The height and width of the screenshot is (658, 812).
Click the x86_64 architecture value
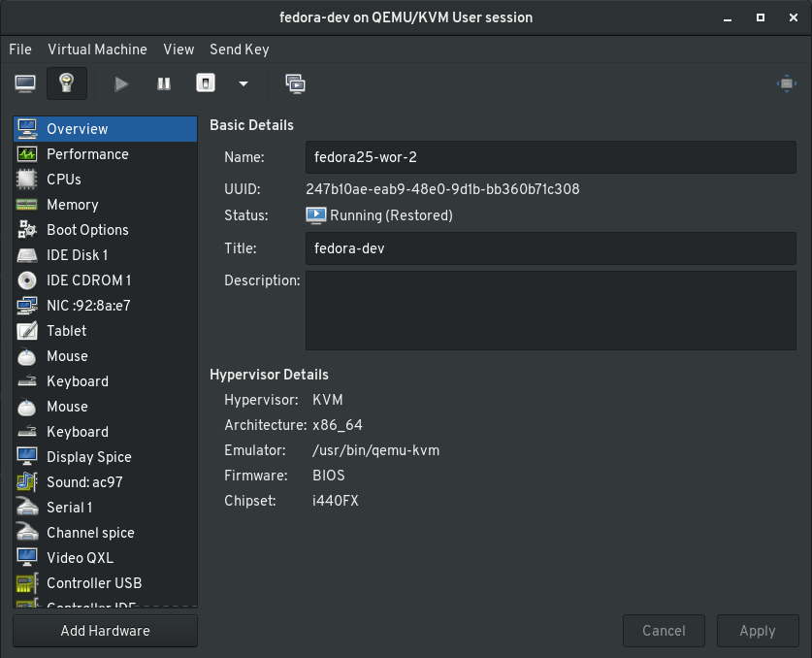(x=338, y=425)
